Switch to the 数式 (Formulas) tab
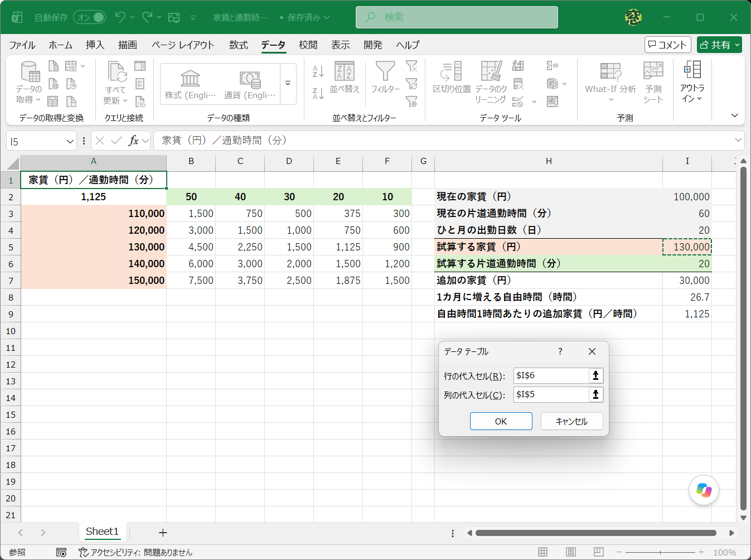The width and height of the screenshot is (751, 560). click(239, 45)
